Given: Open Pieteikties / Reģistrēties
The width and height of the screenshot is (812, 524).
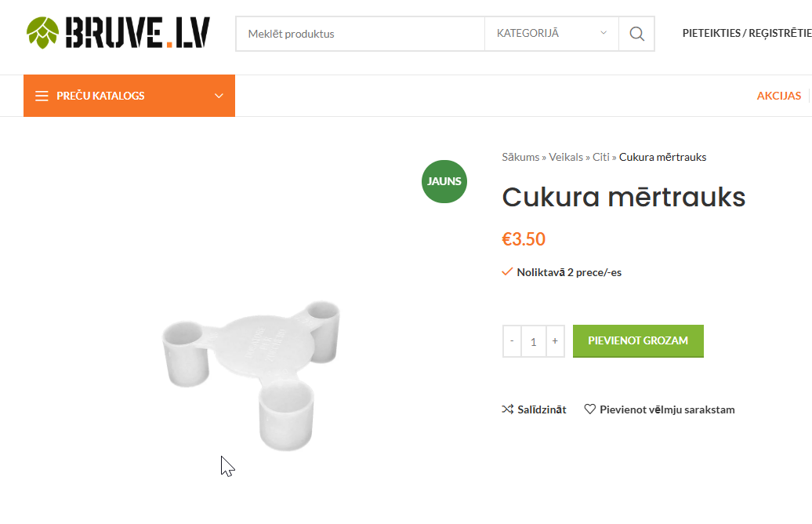Looking at the screenshot, I should tap(747, 33).
